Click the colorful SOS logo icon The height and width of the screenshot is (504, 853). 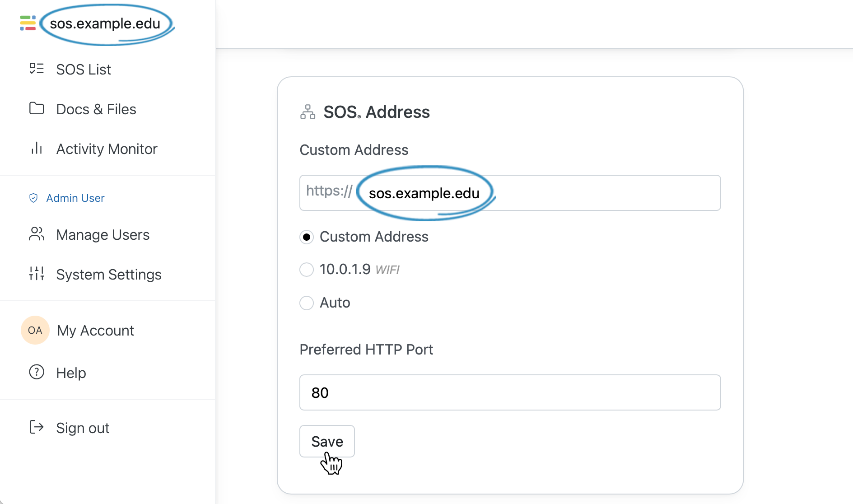[28, 23]
